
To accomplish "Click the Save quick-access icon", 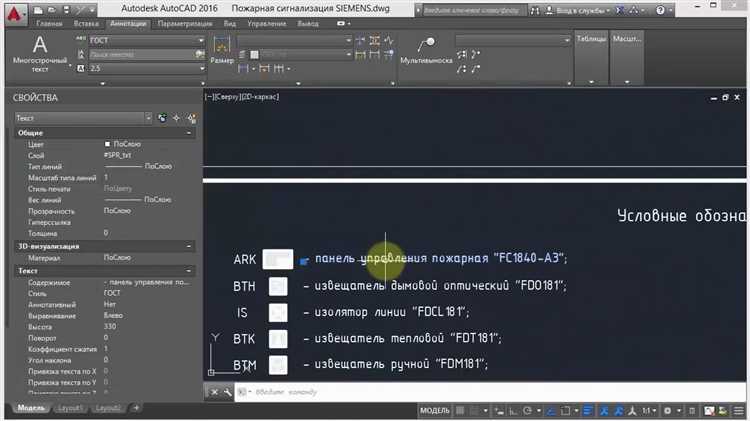I will [x=66, y=10].
